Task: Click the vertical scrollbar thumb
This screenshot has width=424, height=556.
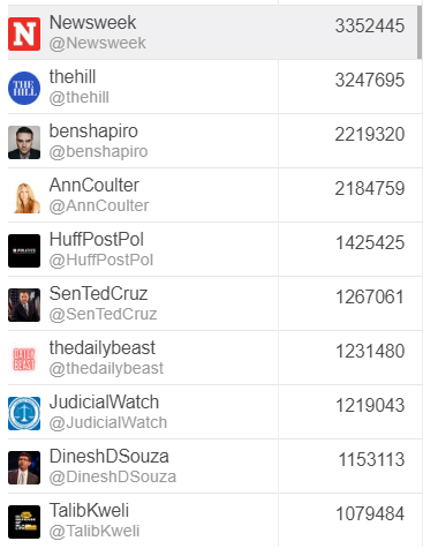Action: tap(419, 32)
